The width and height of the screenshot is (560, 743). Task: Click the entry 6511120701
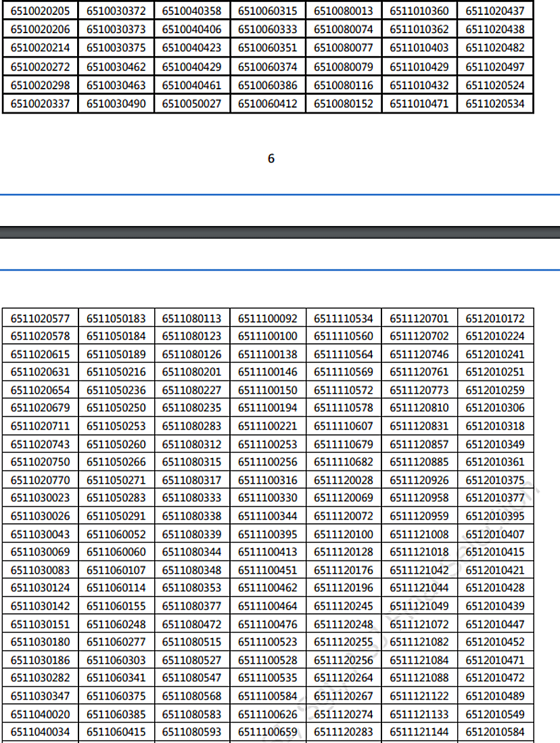click(x=419, y=318)
